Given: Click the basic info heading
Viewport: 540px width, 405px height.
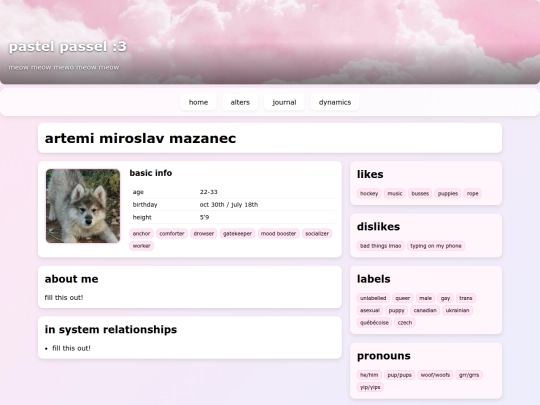Looking at the screenshot, I should coord(151,173).
